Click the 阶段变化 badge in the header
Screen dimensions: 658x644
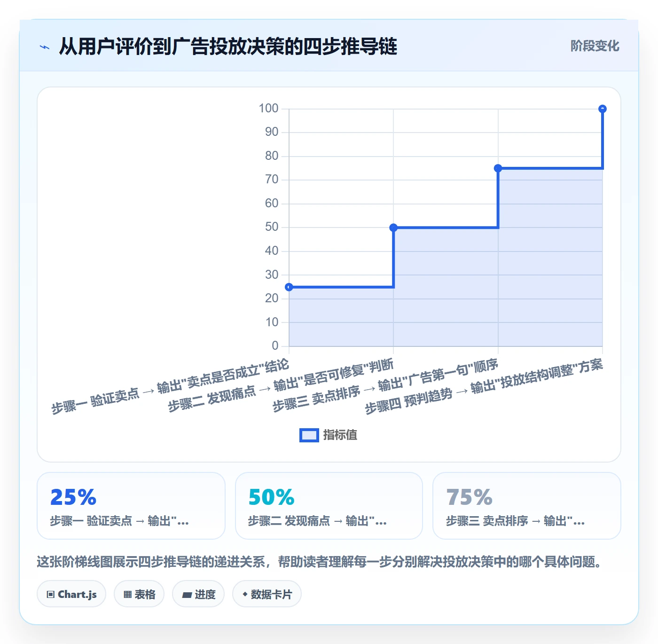pyautogui.click(x=595, y=46)
